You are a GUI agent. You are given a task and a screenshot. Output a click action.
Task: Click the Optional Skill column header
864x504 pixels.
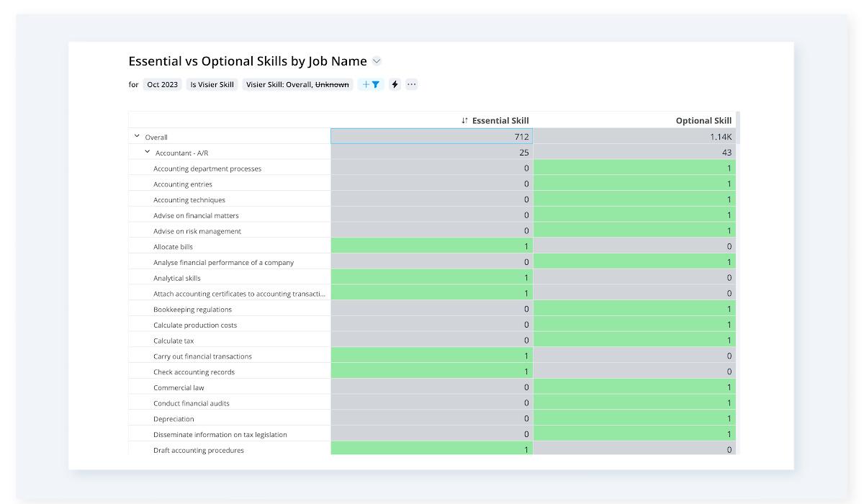pyautogui.click(x=703, y=120)
